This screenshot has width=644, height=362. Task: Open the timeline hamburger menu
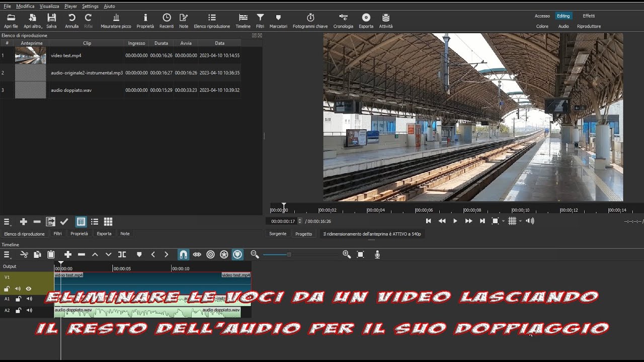click(x=7, y=255)
